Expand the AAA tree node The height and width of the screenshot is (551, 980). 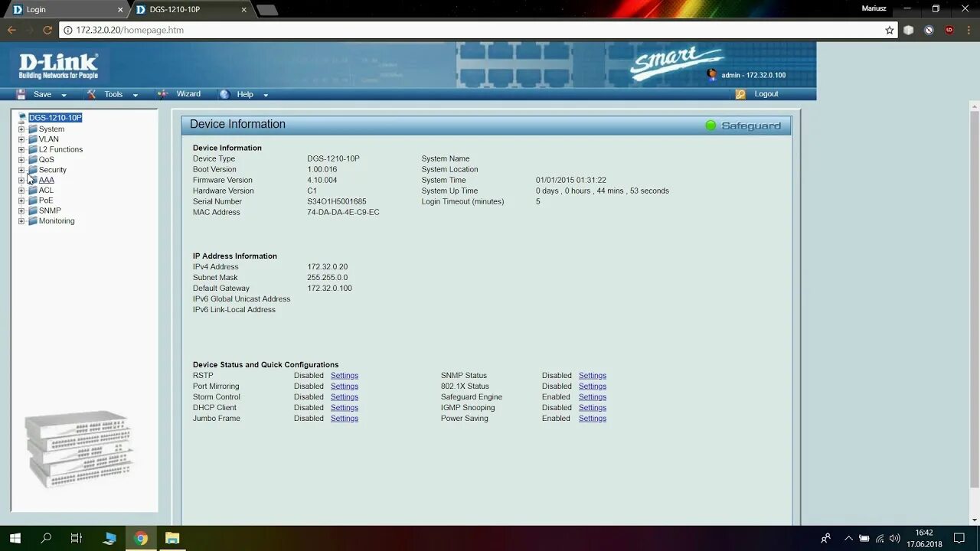coord(21,180)
